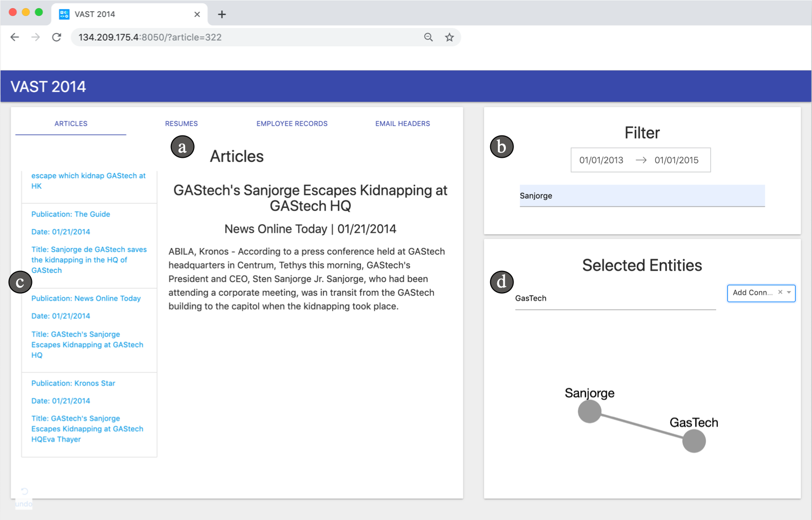Switch to the Resumes tab

pos(181,124)
